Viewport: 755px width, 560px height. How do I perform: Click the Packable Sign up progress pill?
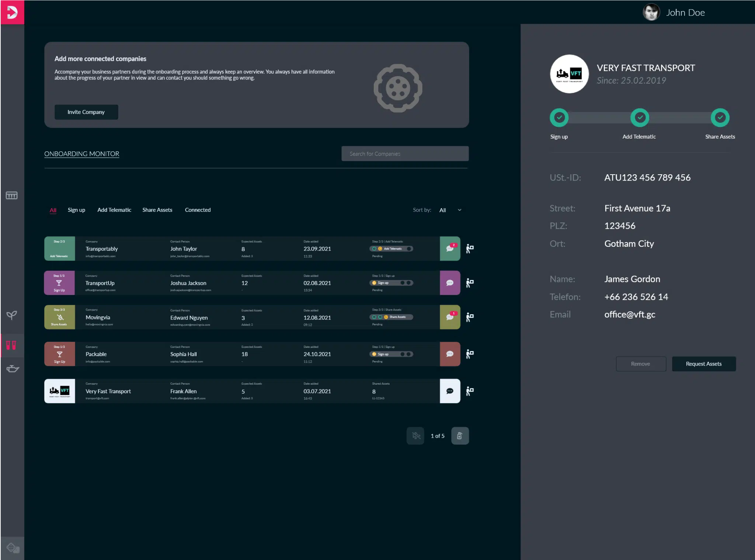[391, 354]
